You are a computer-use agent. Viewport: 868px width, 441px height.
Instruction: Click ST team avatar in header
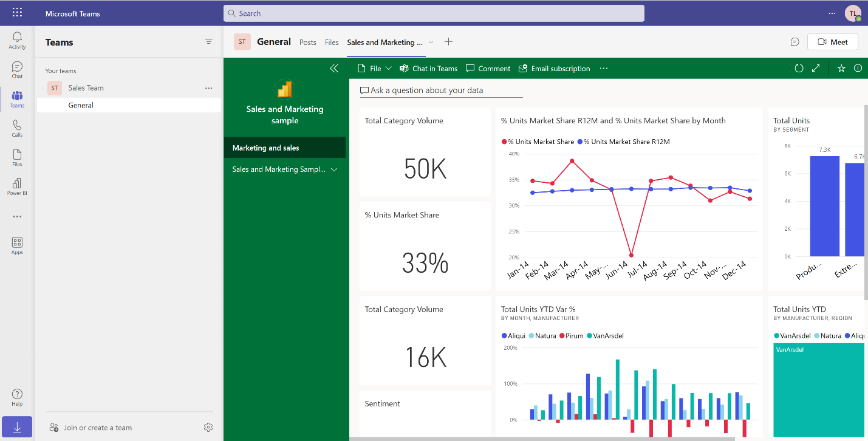(242, 42)
